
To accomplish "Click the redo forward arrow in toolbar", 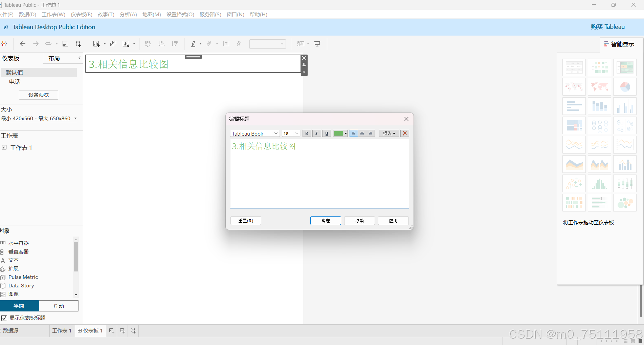I will pyautogui.click(x=36, y=44).
